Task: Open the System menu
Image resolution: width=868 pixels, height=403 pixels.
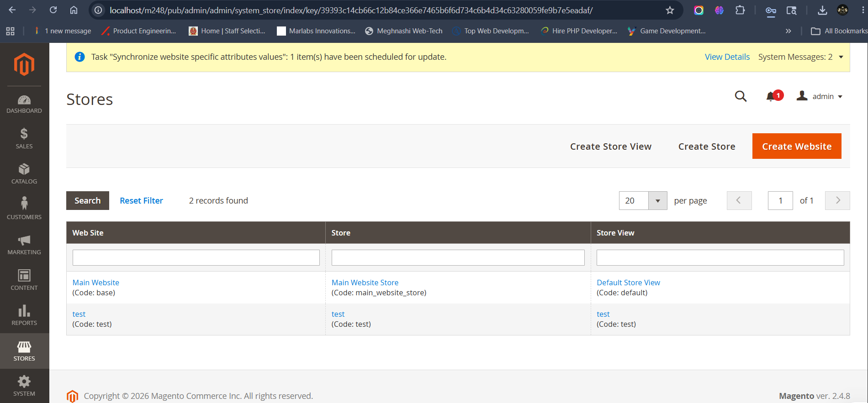Action: [x=24, y=386]
